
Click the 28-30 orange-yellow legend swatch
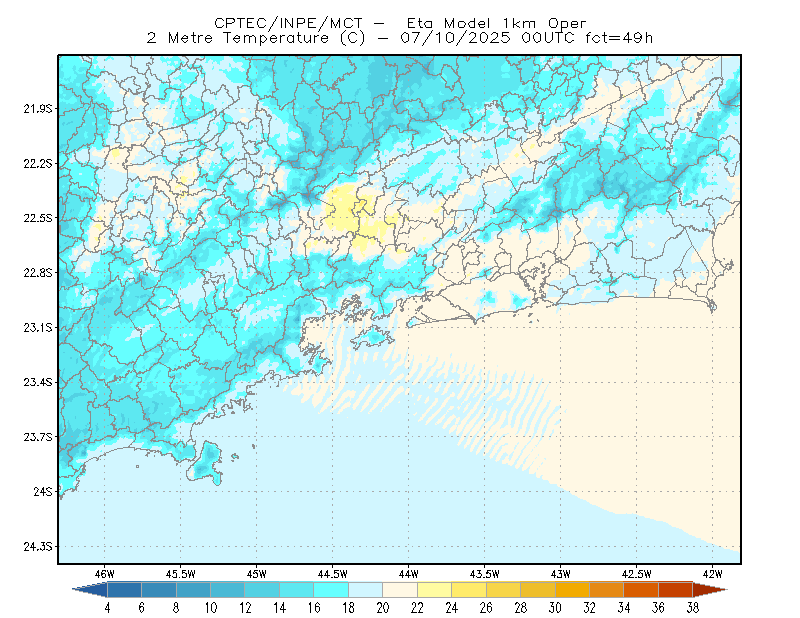pyautogui.click(x=538, y=590)
